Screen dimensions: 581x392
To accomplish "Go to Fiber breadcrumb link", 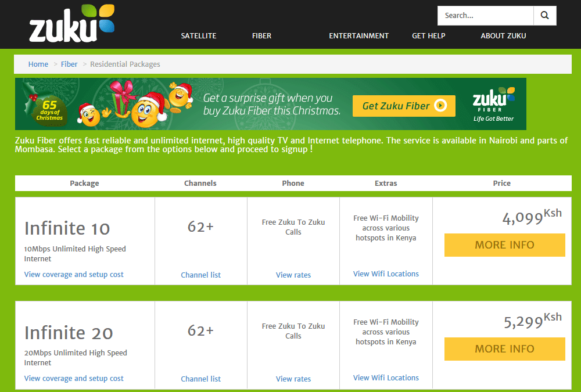I will coord(69,64).
